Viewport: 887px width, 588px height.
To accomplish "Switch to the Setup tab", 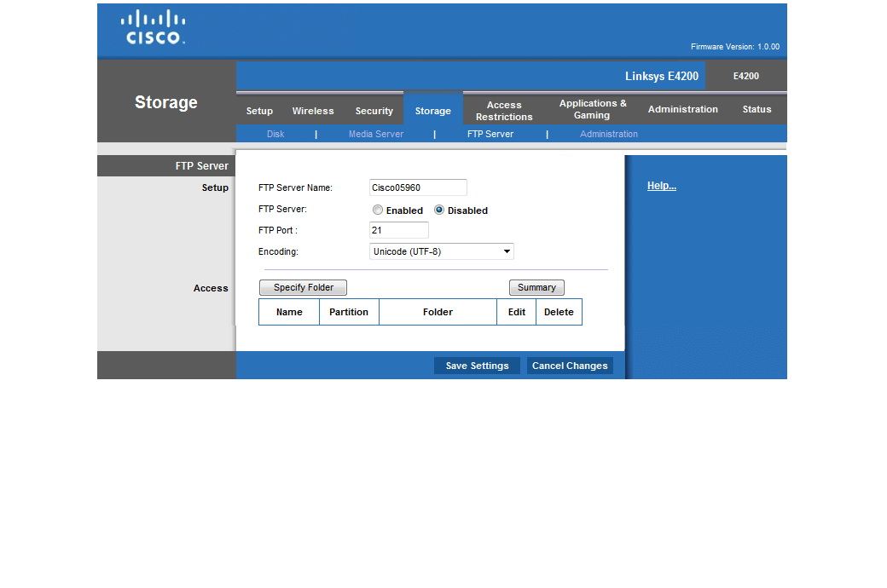I will click(x=259, y=111).
